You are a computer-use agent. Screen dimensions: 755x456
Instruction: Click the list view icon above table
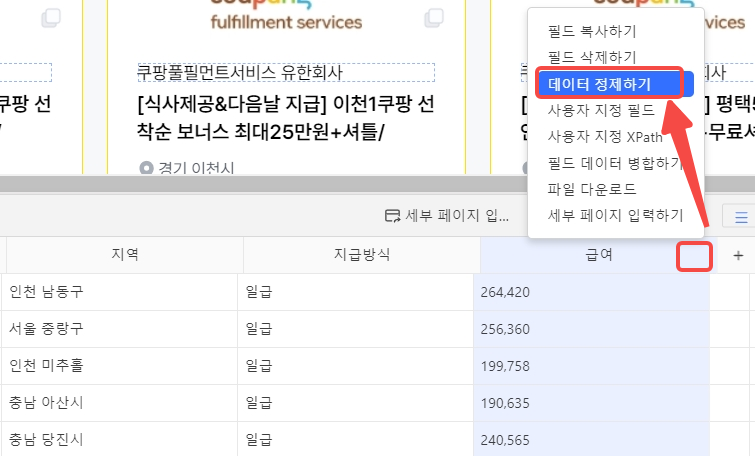(x=740, y=216)
